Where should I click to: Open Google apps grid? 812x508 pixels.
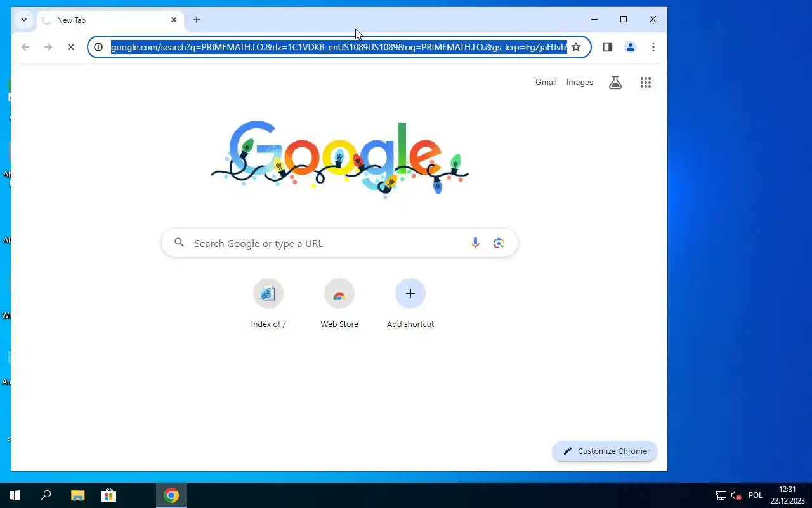[x=646, y=83]
